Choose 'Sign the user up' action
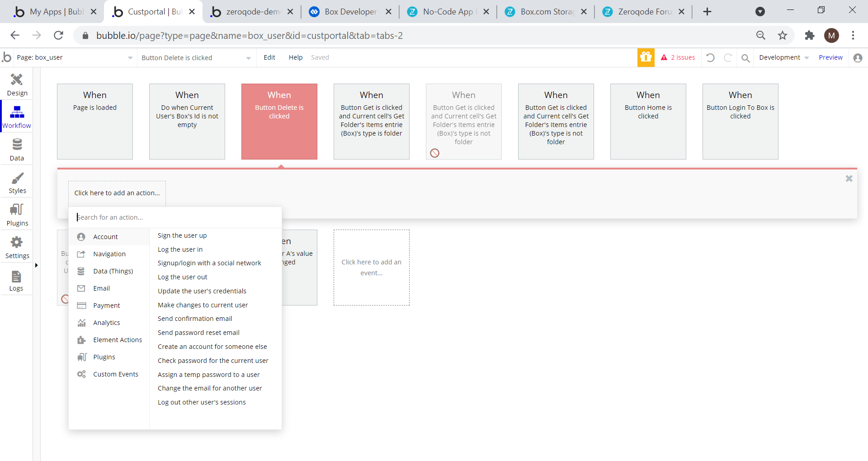 182,235
